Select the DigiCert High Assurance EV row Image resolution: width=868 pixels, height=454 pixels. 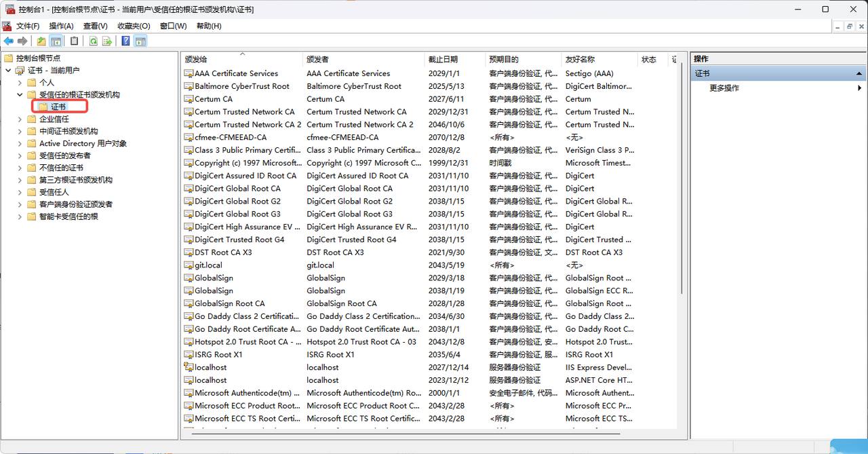[430, 227]
